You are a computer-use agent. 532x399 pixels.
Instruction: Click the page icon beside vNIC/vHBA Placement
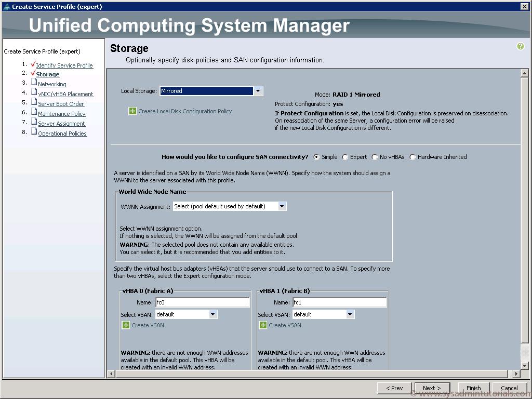click(34, 91)
